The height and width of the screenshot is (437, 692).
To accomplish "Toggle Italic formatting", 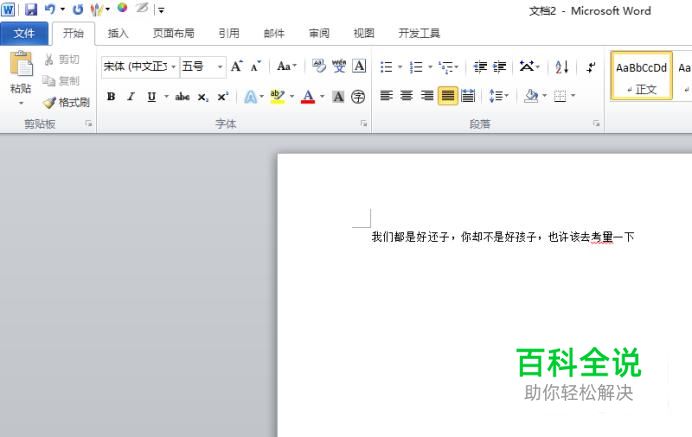I will pos(131,97).
